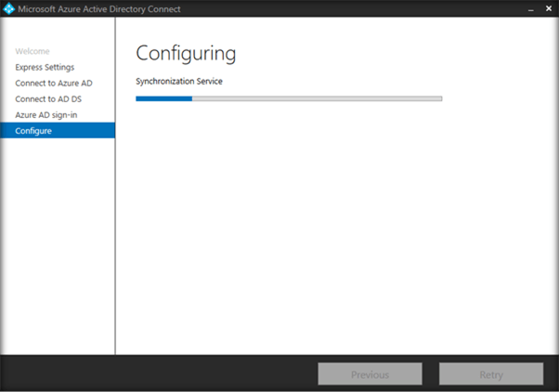Viewport: 559px width, 392px height.
Task: Select the highlighted Configure step
Action: (58, 131)
